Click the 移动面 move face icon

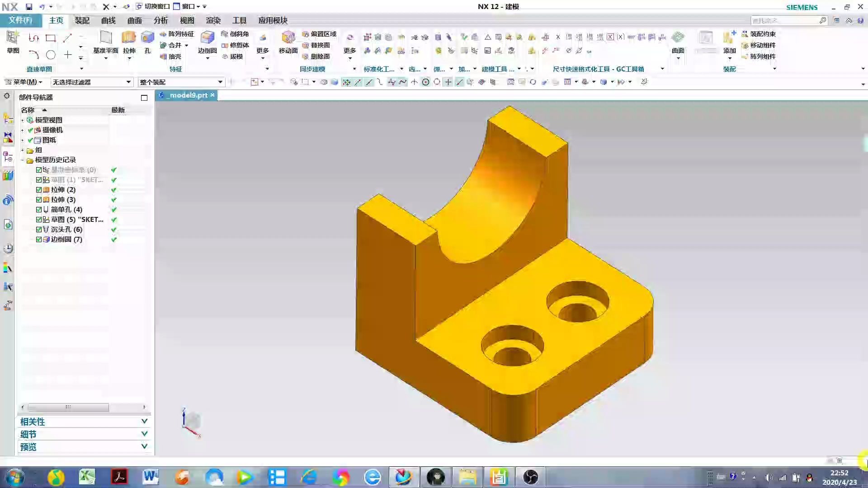point(288,38)
